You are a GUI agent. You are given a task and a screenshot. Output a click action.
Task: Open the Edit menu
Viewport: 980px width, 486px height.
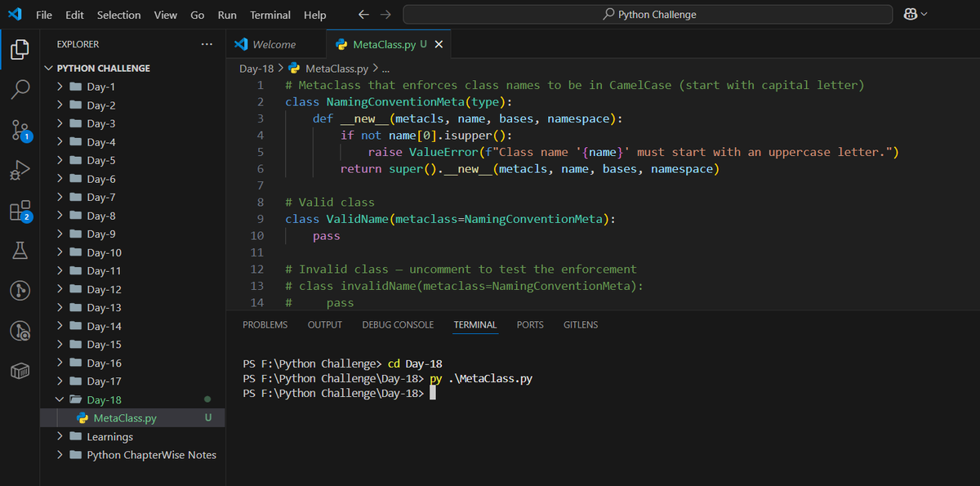[x=74, y=15]
